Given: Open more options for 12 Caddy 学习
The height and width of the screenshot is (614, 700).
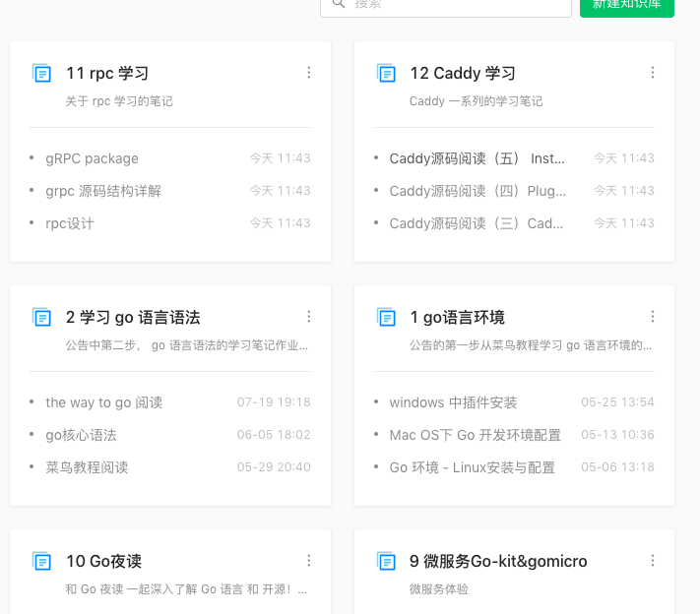Looking at the screenshot, I should click(653, 73).
